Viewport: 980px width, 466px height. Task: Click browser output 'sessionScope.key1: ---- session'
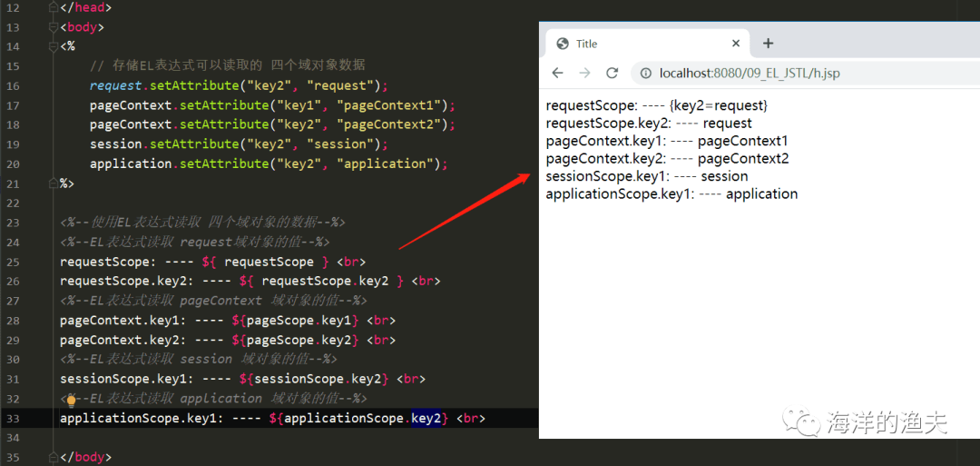[x=647, y=175]
